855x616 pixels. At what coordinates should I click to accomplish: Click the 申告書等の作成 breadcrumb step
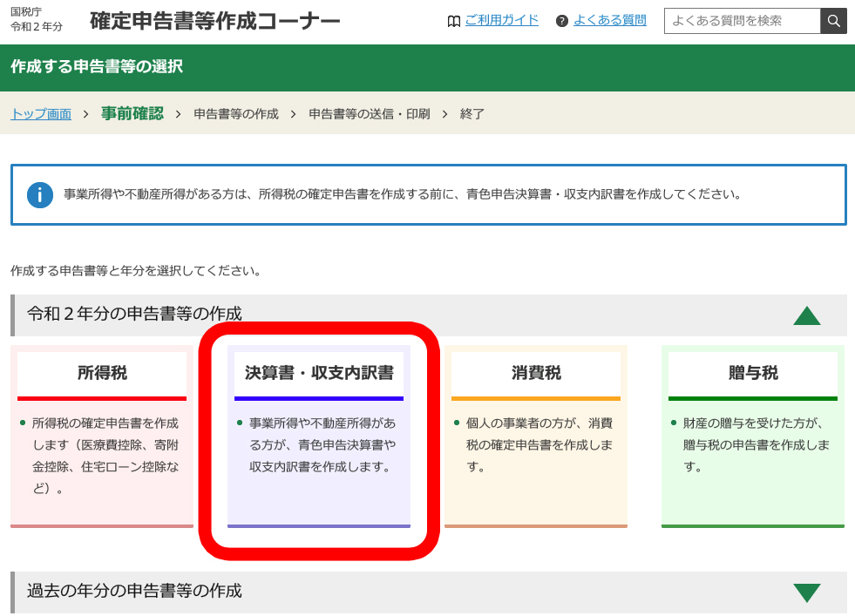click(236, 114)
